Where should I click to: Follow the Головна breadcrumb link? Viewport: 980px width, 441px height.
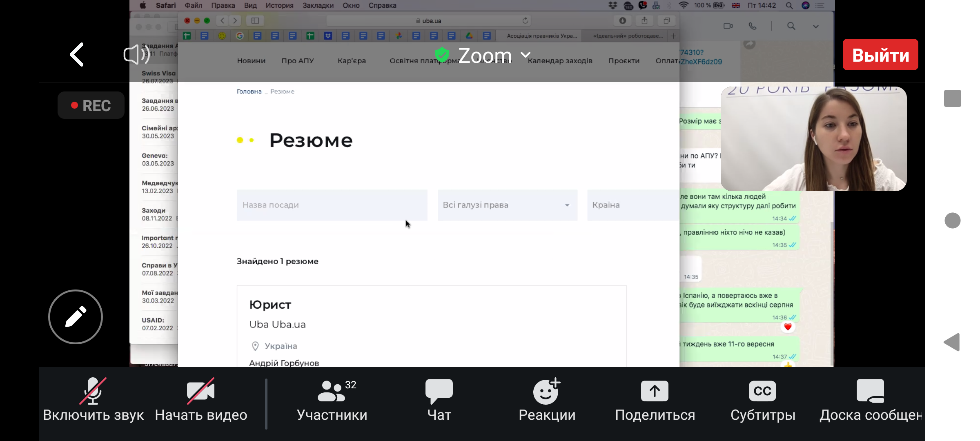[x=249, y=91]
